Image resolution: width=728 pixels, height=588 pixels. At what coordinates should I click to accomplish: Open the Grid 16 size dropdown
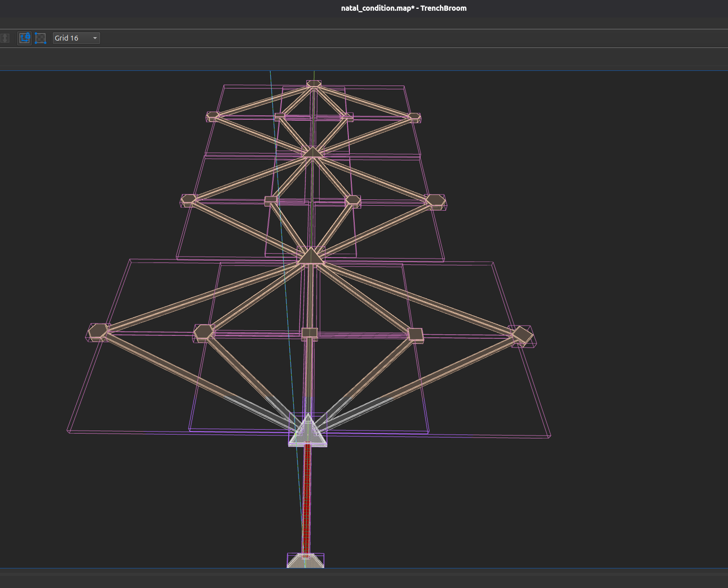(76, 38)
